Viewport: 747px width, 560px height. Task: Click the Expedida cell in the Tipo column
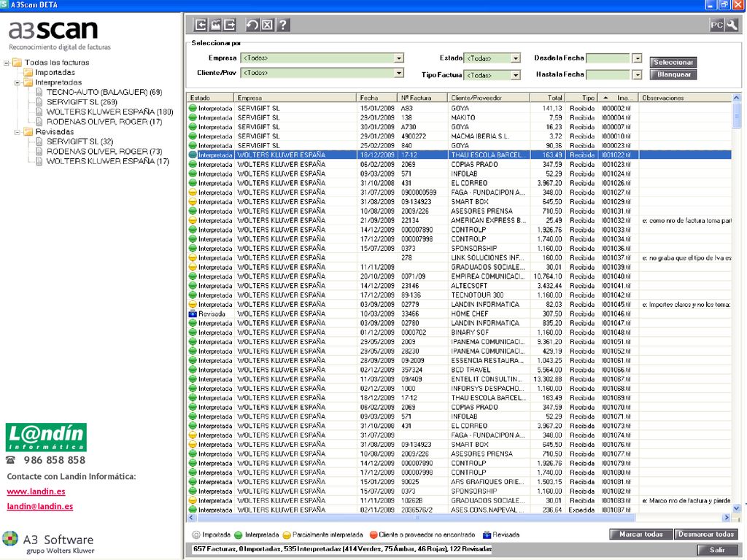[x=582, y=510]
